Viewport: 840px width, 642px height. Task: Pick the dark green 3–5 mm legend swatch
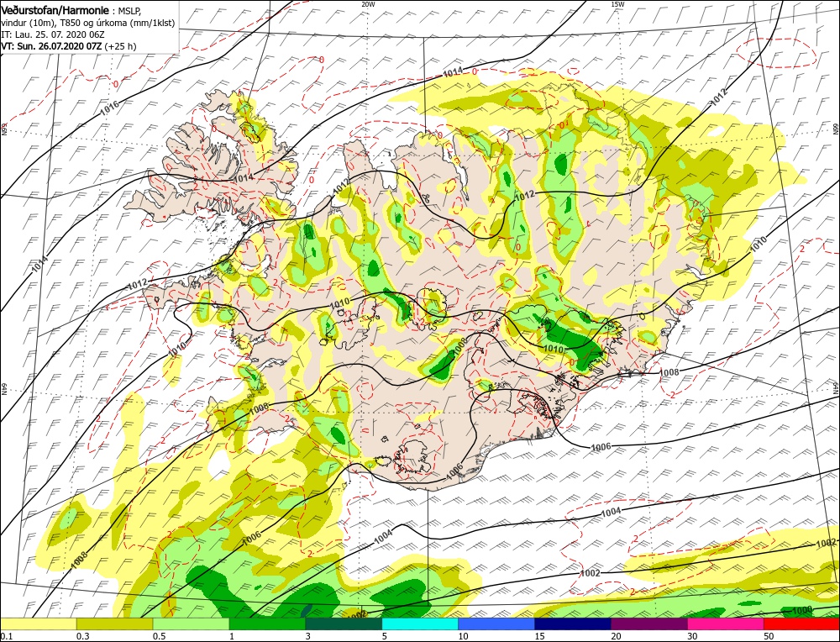(x=344, y=624)
